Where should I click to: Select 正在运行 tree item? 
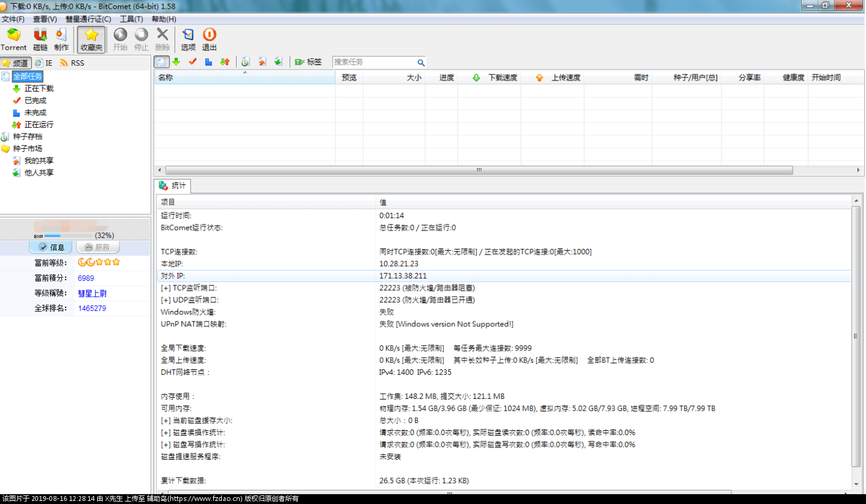coord(39,124)
